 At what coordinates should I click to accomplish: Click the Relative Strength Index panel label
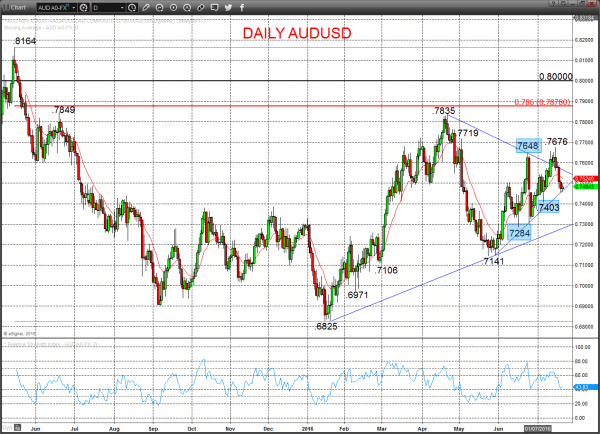pyautogui.click(x=52, y=344)
